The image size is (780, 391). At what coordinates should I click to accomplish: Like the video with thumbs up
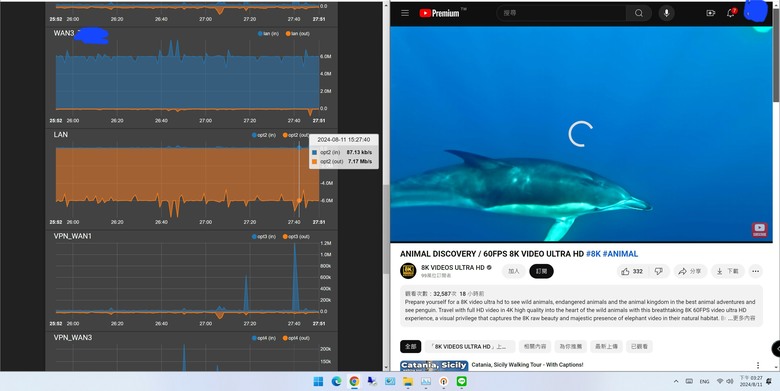[x=632, y=271]
